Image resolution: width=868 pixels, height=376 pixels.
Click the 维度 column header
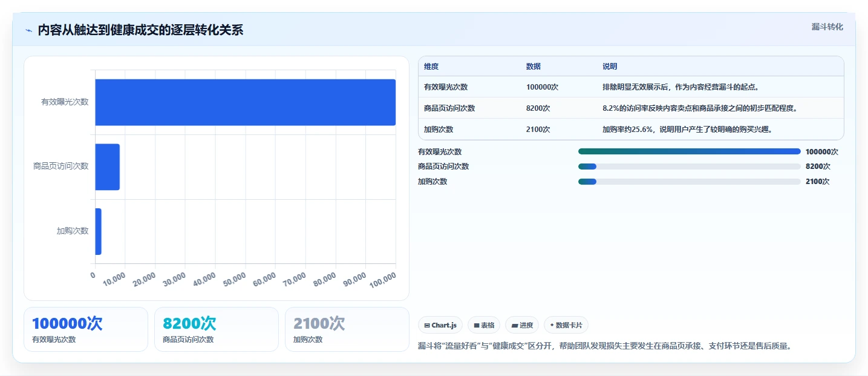point(431,66)
